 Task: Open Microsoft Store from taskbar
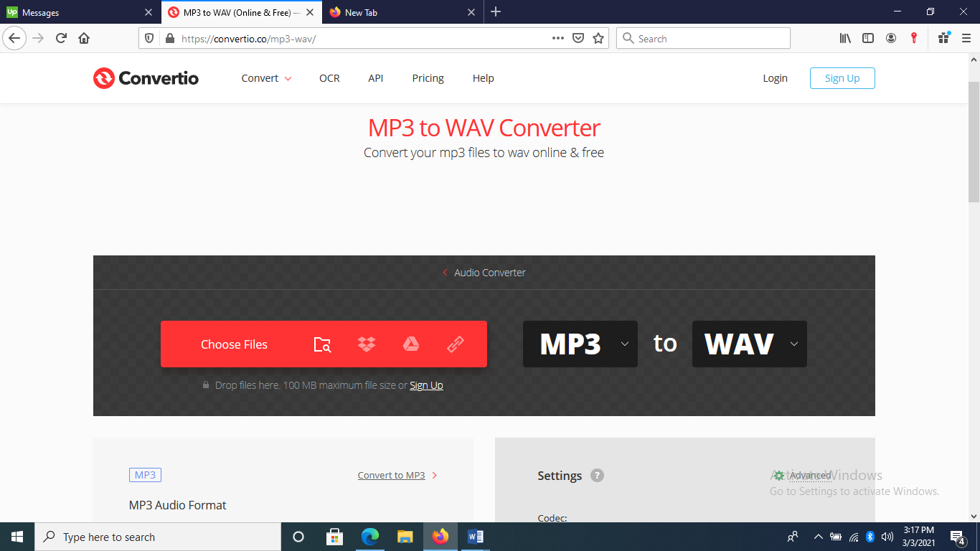[x=334, y=537]
